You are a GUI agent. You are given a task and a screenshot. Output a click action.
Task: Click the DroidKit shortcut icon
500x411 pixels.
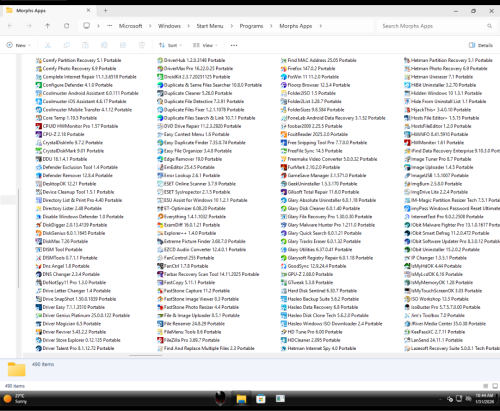(160, 77)
